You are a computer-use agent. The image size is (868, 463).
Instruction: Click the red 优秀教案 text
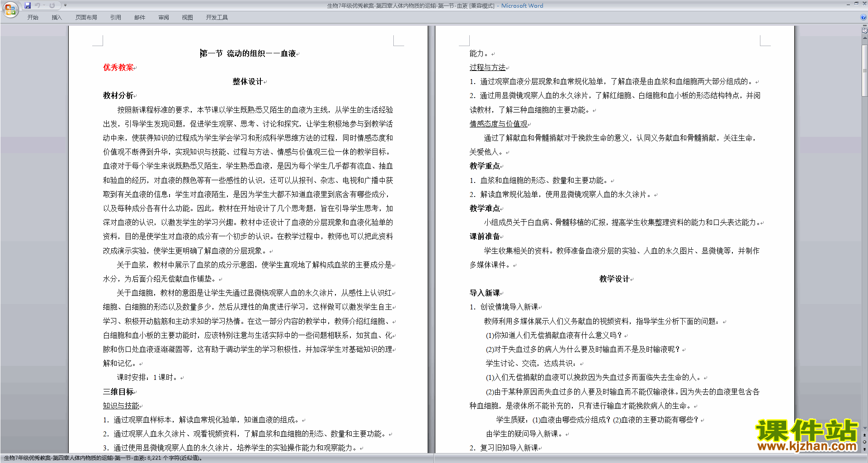pos(118,67)
